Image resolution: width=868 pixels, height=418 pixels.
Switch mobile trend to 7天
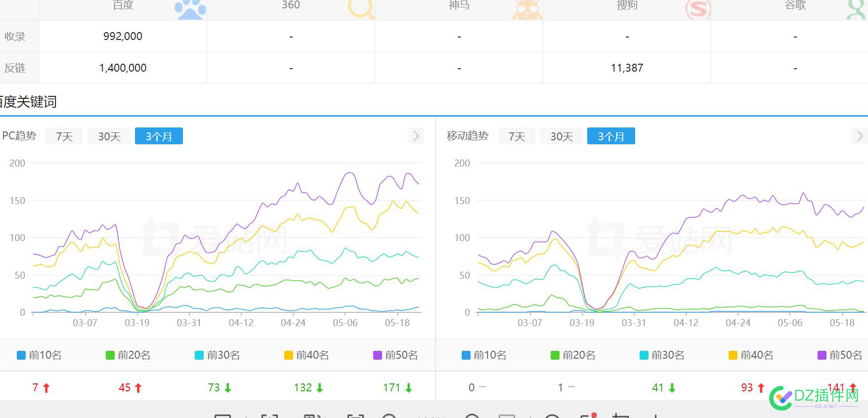coord(517,136)
